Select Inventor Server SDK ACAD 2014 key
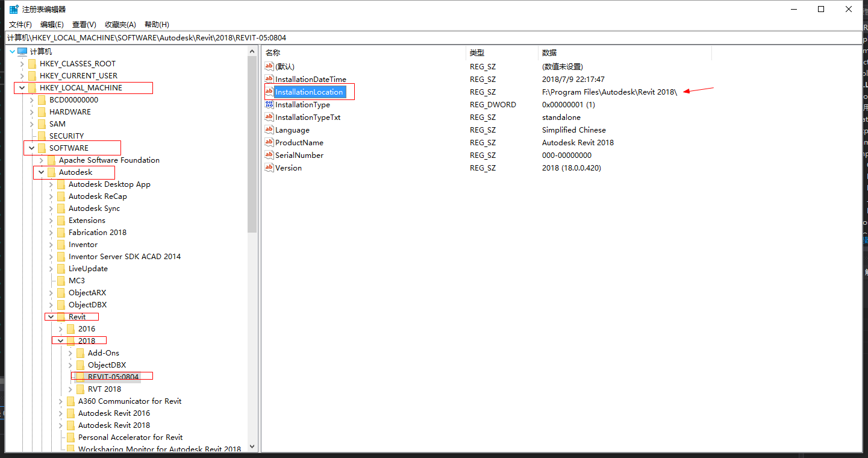The height and width of the screenshot is (458, 868). tap(125, 257)
